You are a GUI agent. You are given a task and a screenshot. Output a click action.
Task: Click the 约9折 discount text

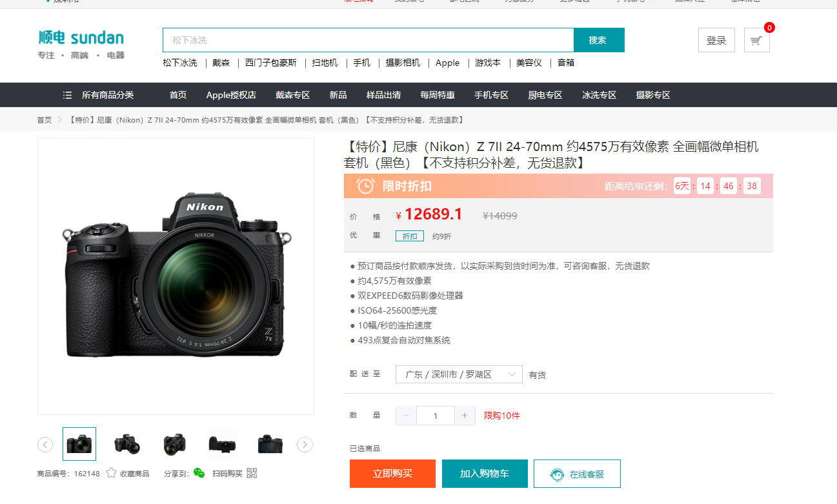pyautogui.click(x=442, y=236)
